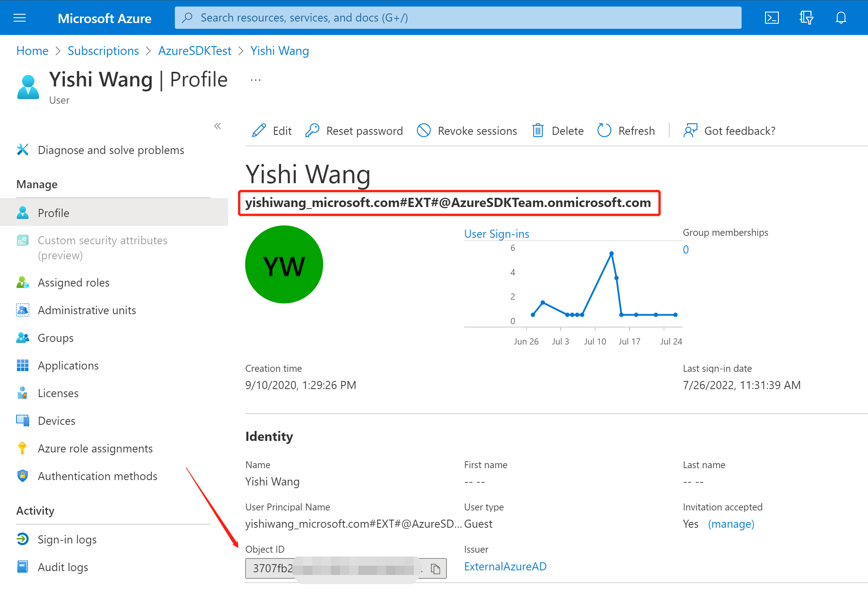The width and height of the screenshot is (868, 593).
Task: Click the Delete trash icon
Action: pyautogui.click(x=538, y=131)
